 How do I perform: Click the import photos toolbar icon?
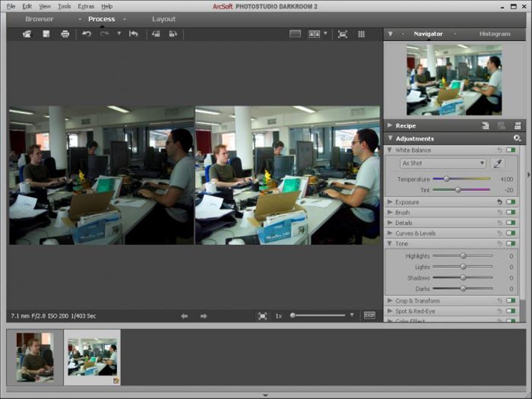pyautogui.click(x=27, y=34)
